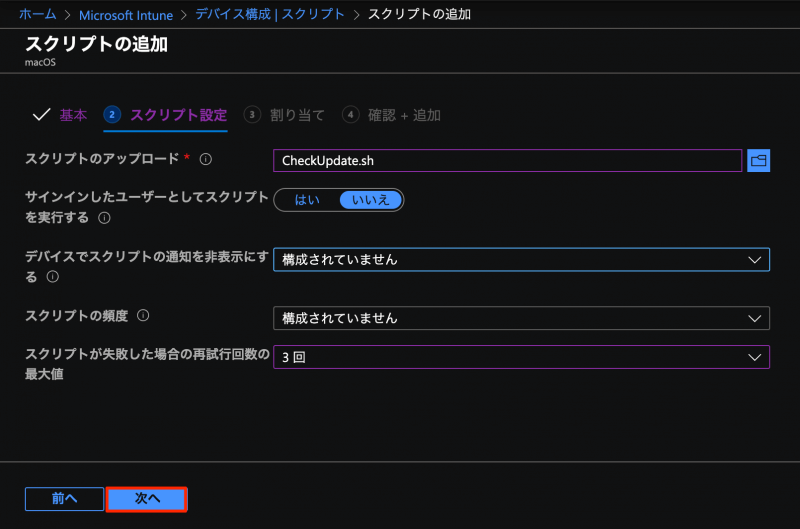Open the max retry count dropdown showing 3 回

pyautogui.click(x=521, y=357)
